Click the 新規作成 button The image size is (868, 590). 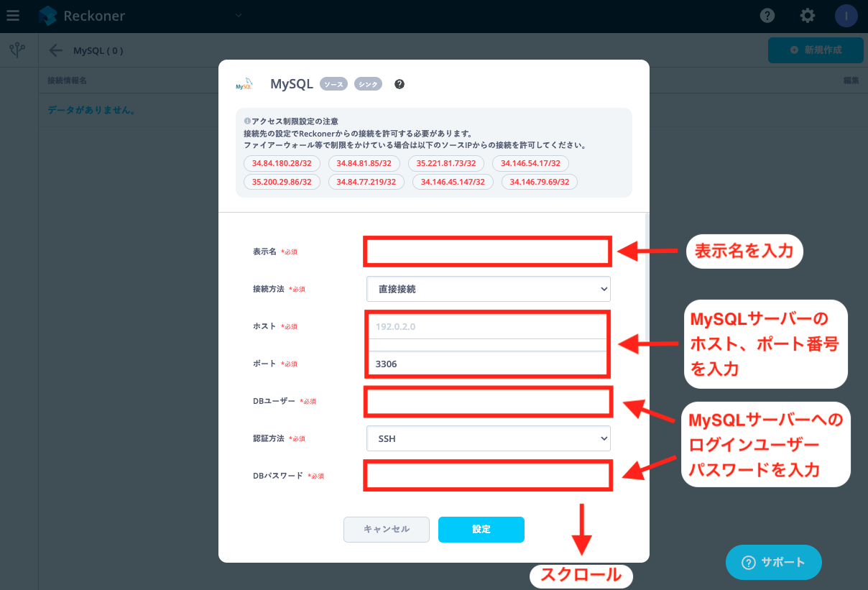[815, 50]
